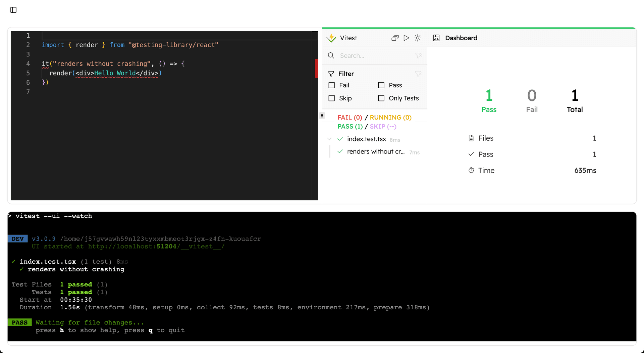Screen dimensions: 644x353
Task: Click the SKIP (--) status label
Action: (383, 126)
